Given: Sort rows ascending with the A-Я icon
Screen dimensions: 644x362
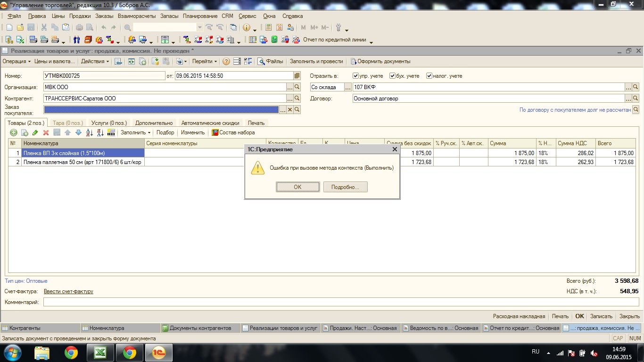Looking at the screenshot, I should 90,133.
